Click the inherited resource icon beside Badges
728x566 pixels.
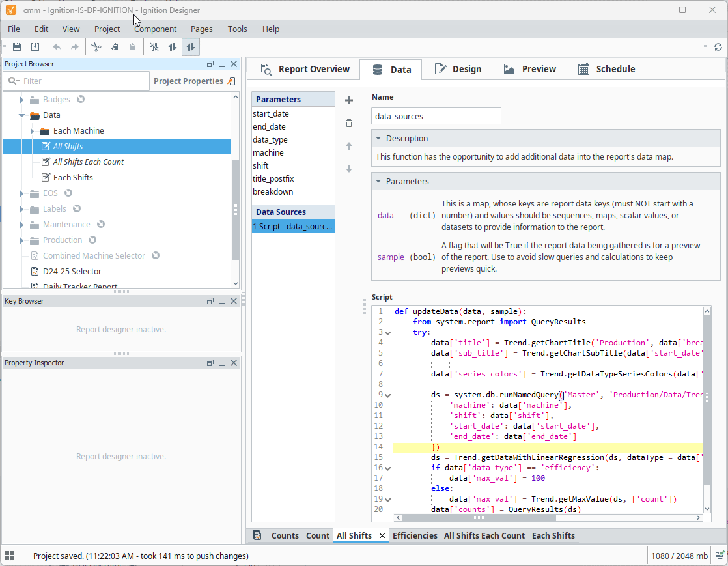[81, 99]
